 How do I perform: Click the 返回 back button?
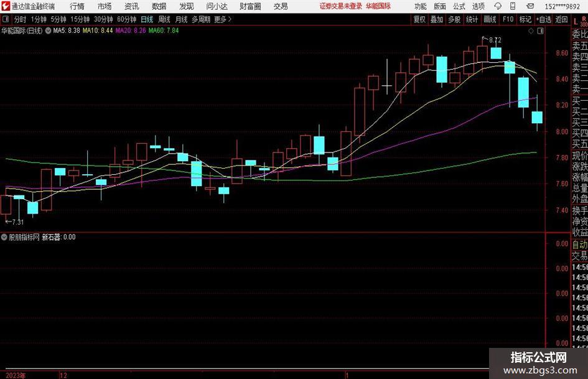click(x=562, y=19)
